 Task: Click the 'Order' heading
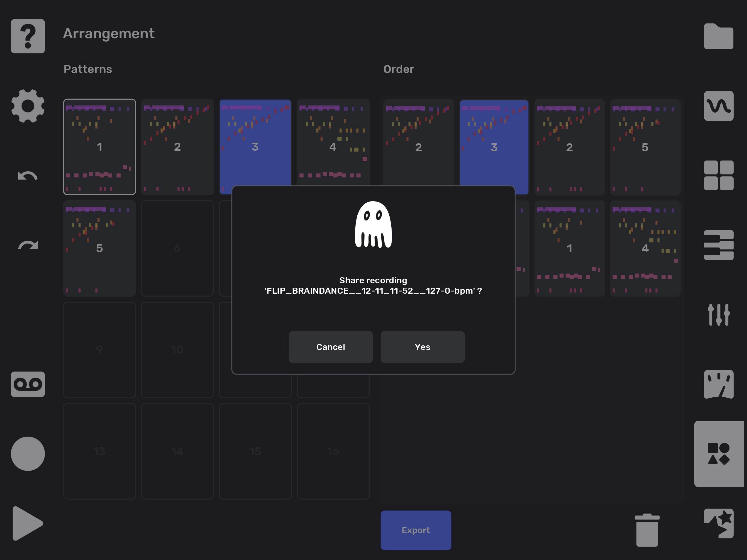tap(398, 69)
